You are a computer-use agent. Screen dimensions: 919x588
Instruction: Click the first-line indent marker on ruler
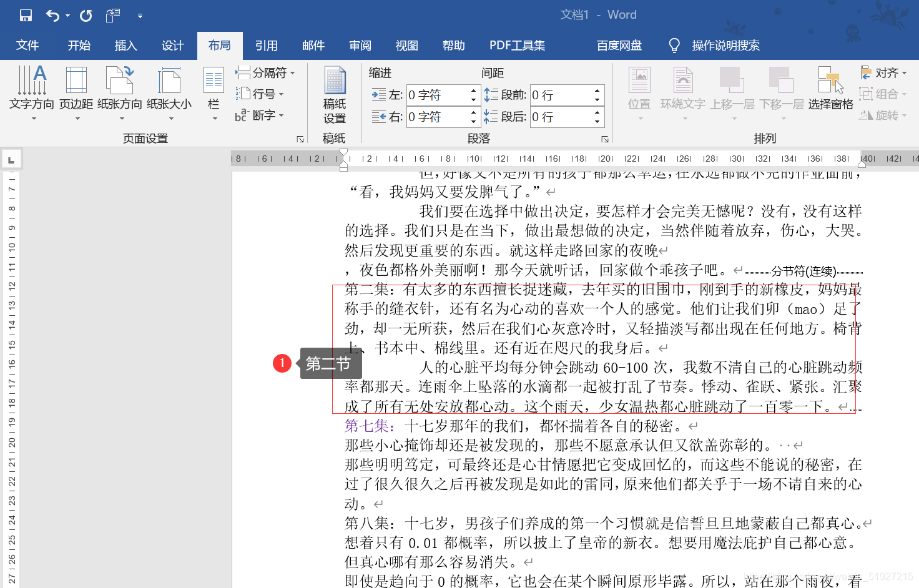pyautogui.click(x=343, y=153)
